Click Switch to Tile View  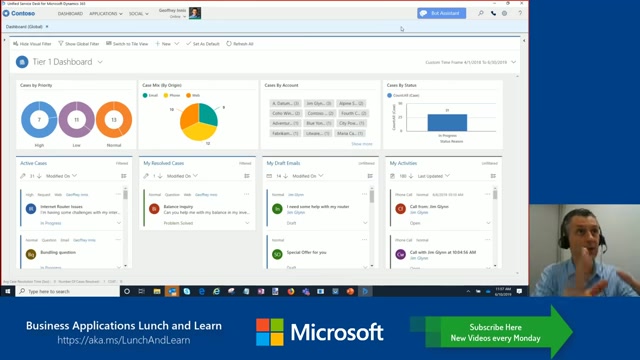127,44
